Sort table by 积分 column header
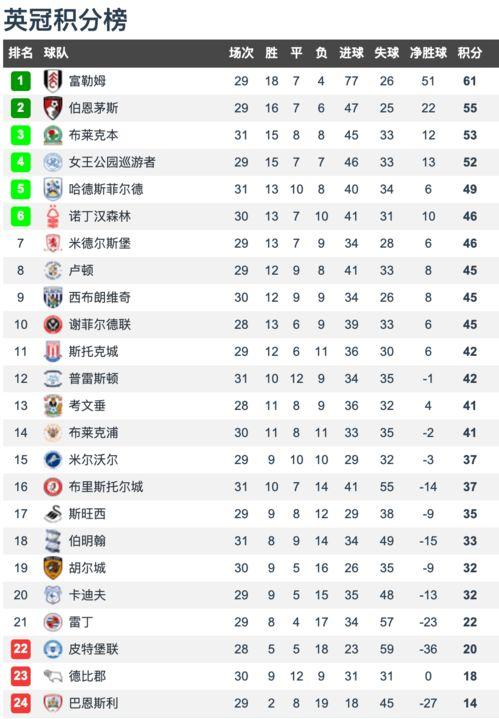The width and height of the screenshot is (499, 719). pyautogui.click(x=470, y=53)
